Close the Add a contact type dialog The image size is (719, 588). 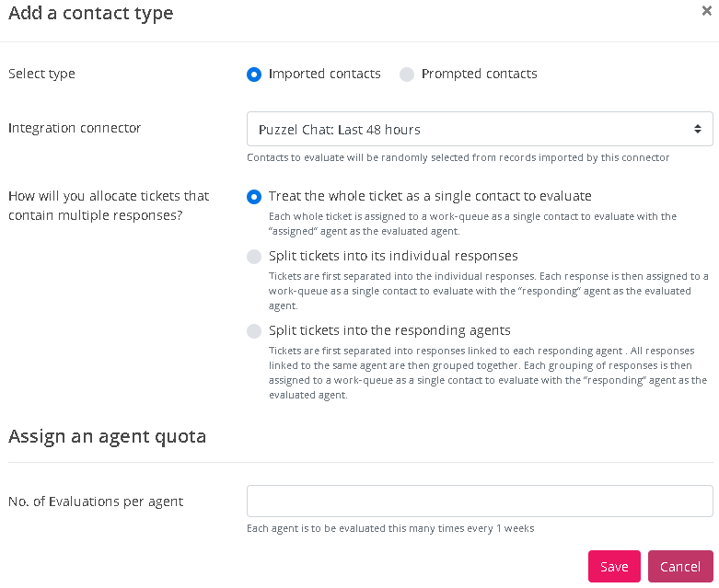click(x=705, y=12)
